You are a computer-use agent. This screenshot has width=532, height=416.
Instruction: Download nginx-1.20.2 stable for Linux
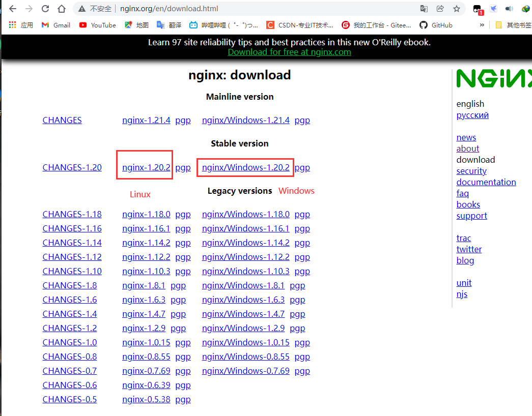tap(146, 167)
